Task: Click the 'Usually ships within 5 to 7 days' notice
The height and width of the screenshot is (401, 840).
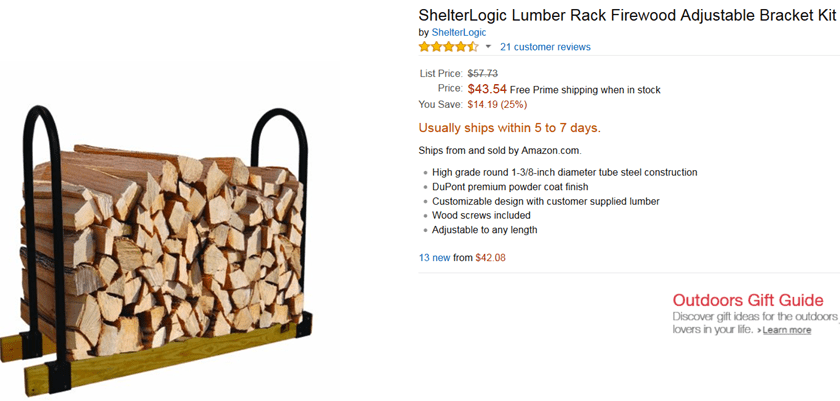Action: (x=509, y=128)
